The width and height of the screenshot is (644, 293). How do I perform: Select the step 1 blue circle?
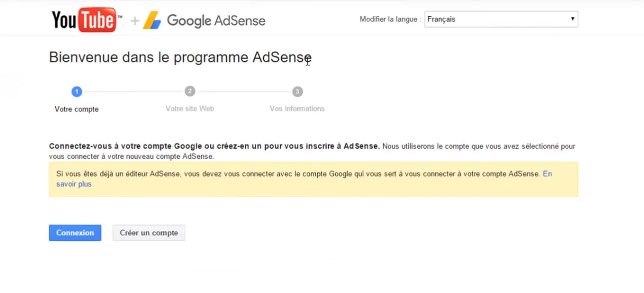[x=76, y=92]
